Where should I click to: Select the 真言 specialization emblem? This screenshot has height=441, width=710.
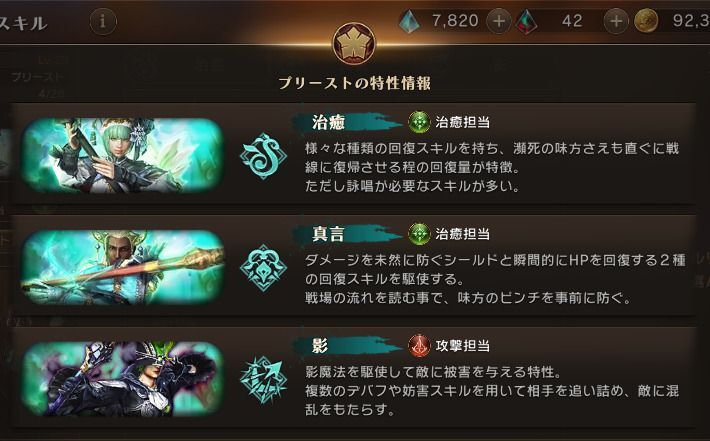point(263,268)
